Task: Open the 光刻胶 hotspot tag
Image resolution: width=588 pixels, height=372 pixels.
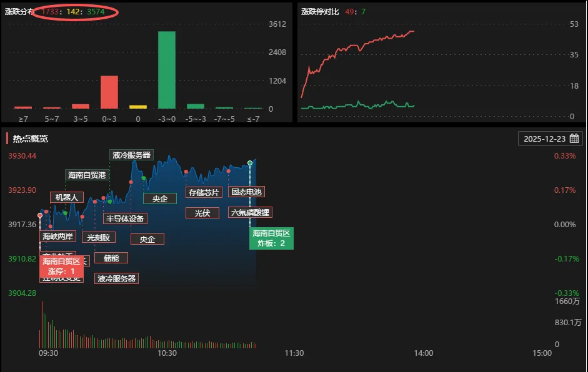Action: coord(98,237)
